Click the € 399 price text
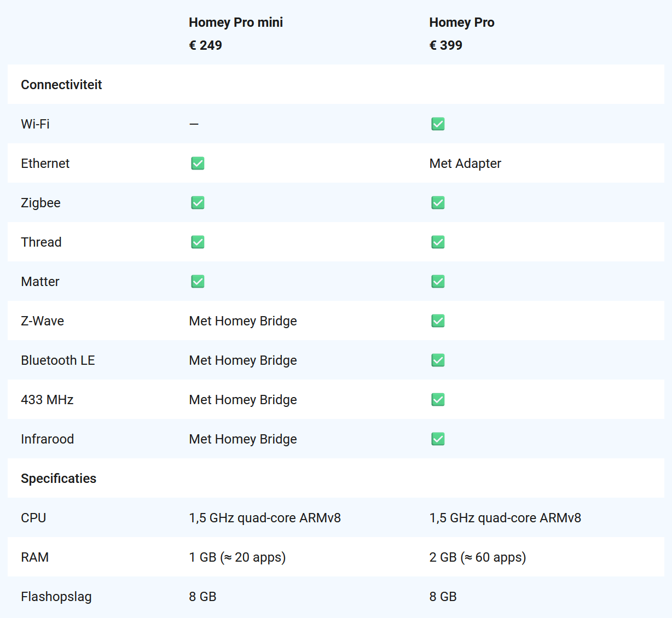This screenshot has height=618, width=672. (445, 45)
